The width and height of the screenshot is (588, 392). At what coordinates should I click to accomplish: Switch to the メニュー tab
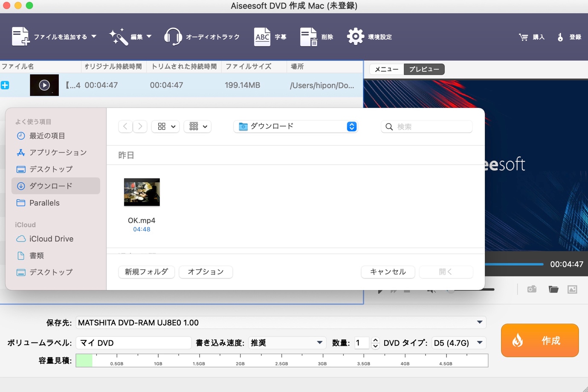pos(387,69)
